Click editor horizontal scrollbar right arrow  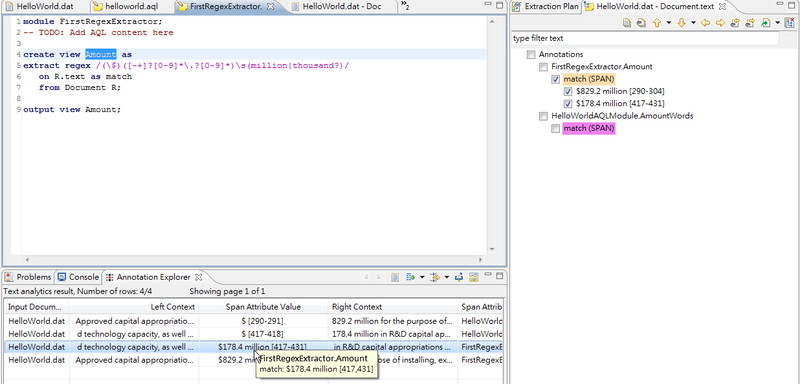click(x=480, y=259)
